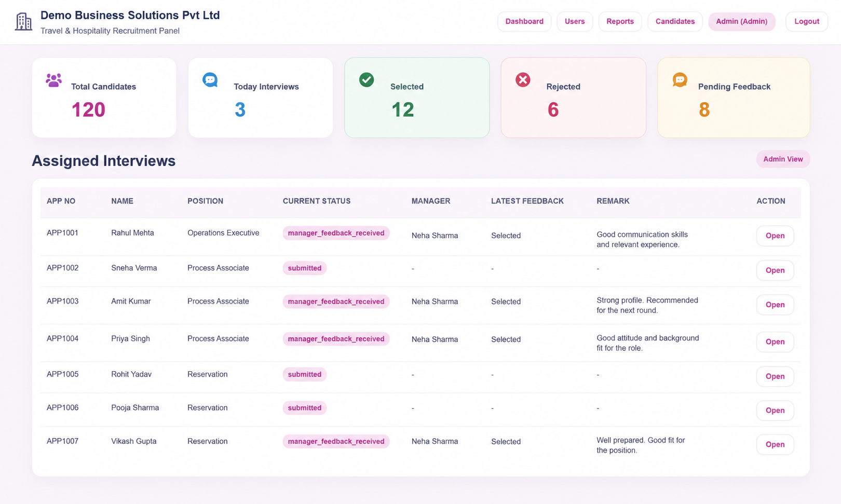Navigate to Candidates
The width and height of the screenshot is (841, 504).
point(675,21)
